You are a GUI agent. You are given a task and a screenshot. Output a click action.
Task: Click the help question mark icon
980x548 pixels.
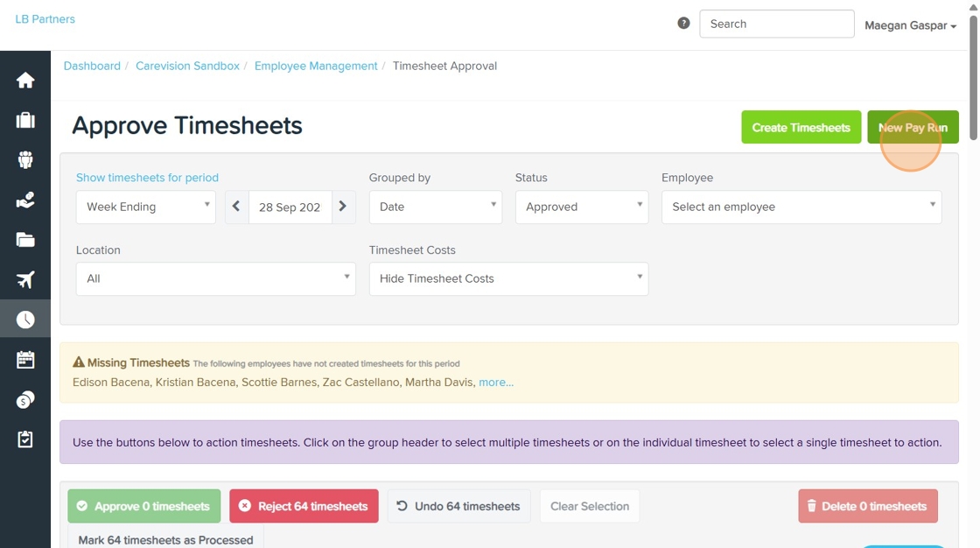coord(683,24)
